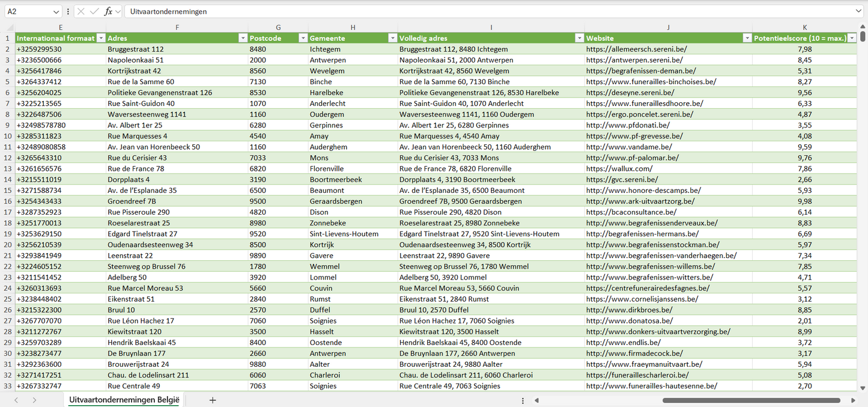Open Insert Function with the fx icon
Image resolution: width=868 pixels, height=407 pixels.
[108, 11]
